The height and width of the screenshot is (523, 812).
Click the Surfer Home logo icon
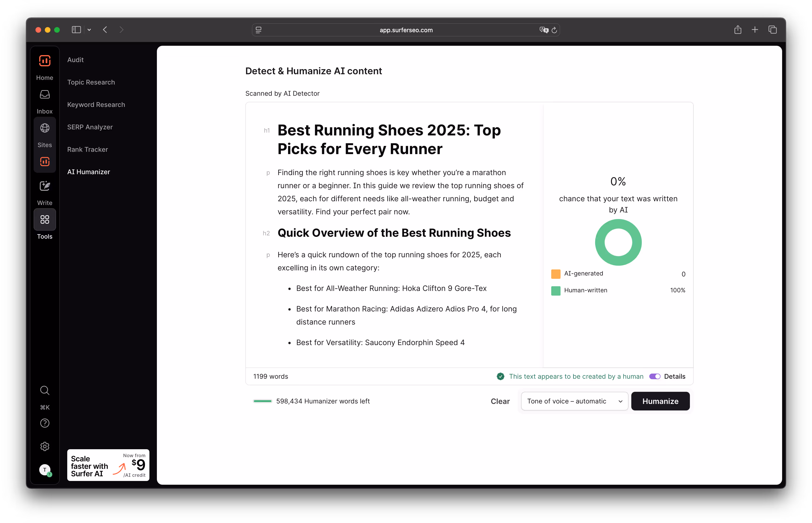pyautogui.click(x=45, y=61)
